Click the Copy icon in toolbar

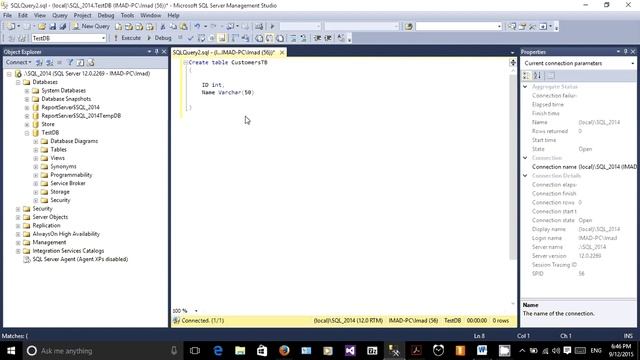[x=173, y=26]
